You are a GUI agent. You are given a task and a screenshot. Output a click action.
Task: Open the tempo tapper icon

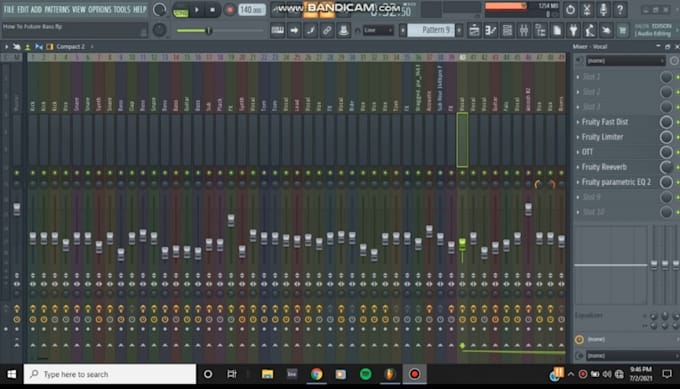click(x=590, y=30)
